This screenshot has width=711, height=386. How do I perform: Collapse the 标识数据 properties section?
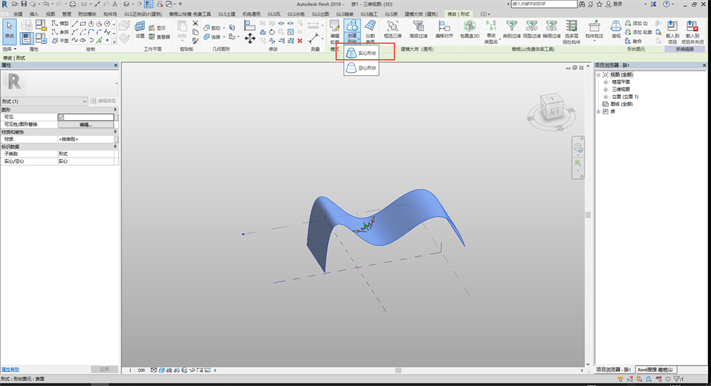[115, 147]
